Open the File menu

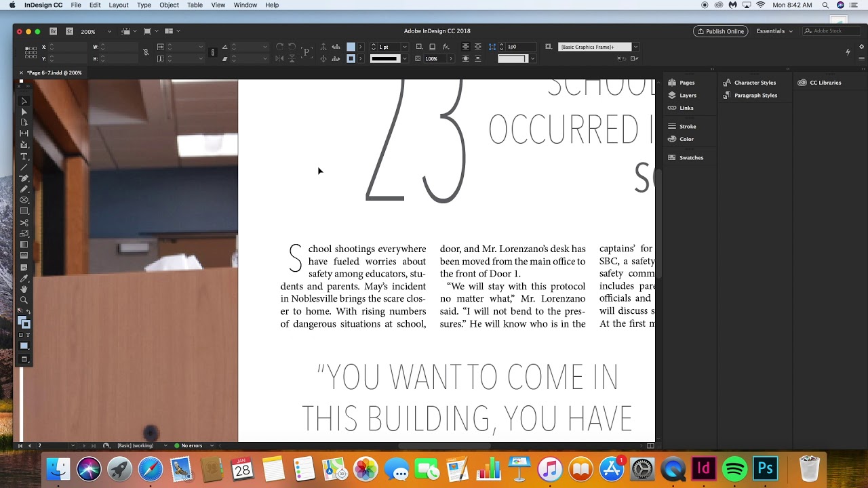76,5
